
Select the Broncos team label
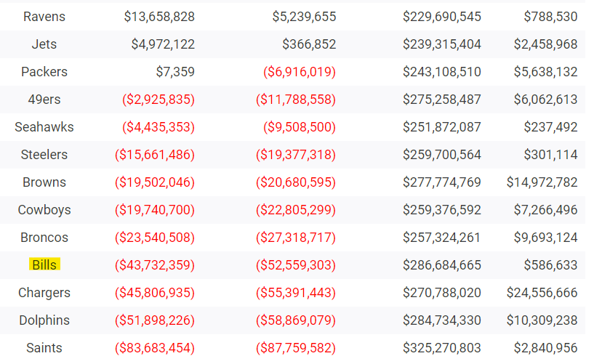[x=44, y=238]
